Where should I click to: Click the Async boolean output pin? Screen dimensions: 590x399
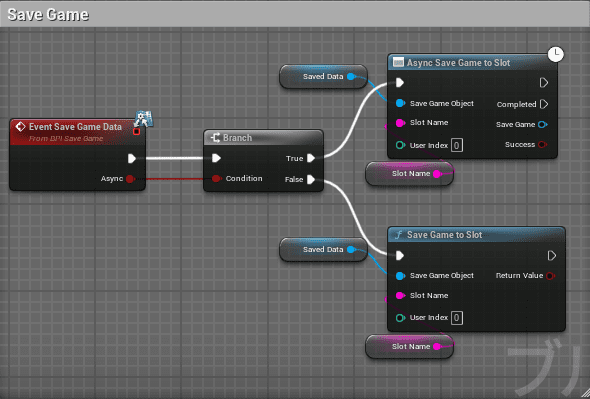[x=130, y=179]
